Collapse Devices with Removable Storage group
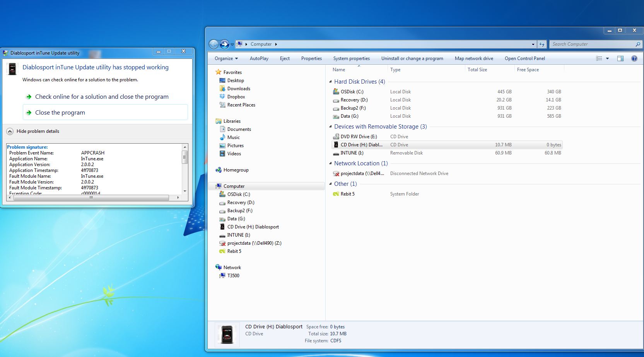This screenshot has height=357, width=644. 330,127
